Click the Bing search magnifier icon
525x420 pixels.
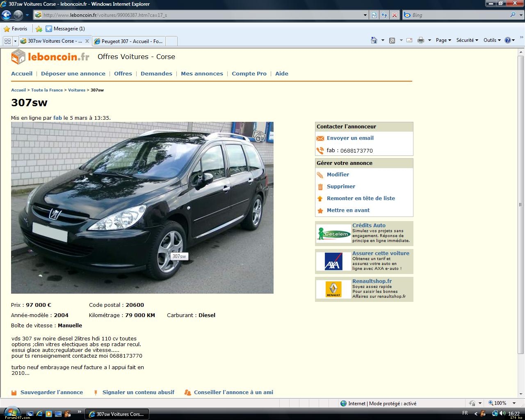coord(513,15)
